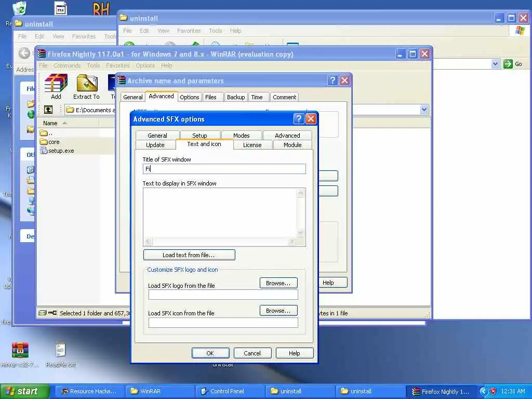The height and width of the screenshot is (399, 532).
Task: Click the Recycle Bin desktop icon
Action: pyautogui.click(x=19, y=8)
